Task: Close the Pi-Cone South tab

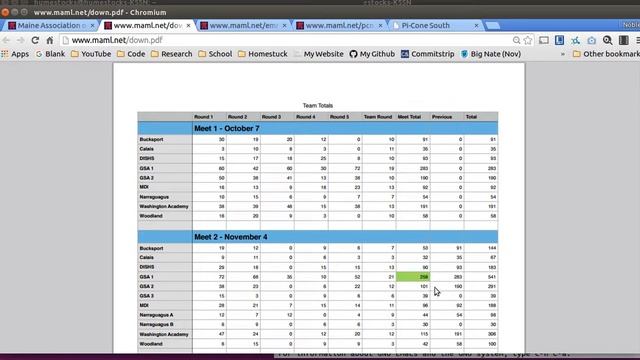Action: [476, 25]
